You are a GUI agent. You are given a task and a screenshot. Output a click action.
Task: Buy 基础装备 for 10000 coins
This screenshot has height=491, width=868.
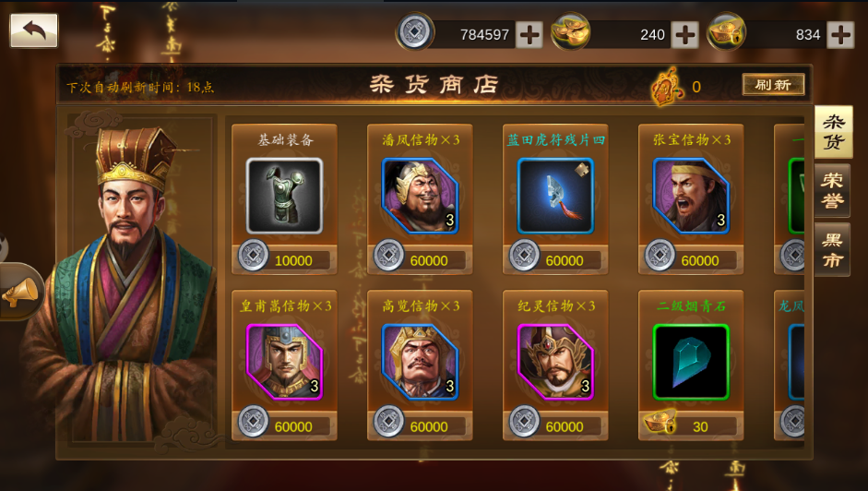point(284,259)
